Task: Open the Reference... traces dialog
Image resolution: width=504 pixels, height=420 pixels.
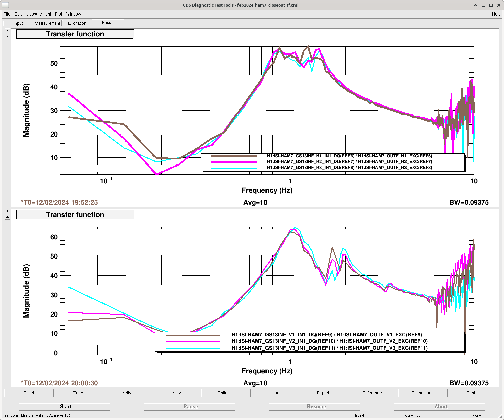Action: click(x=373, y=393)
